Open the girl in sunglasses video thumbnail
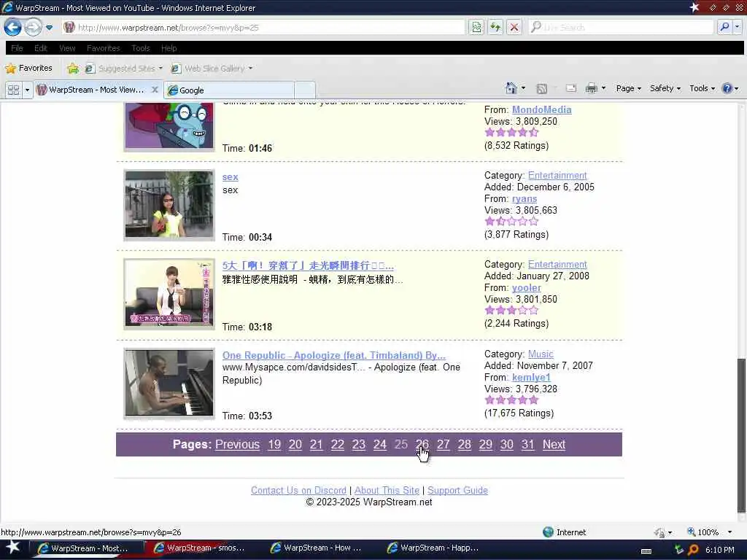 (169, 205)
